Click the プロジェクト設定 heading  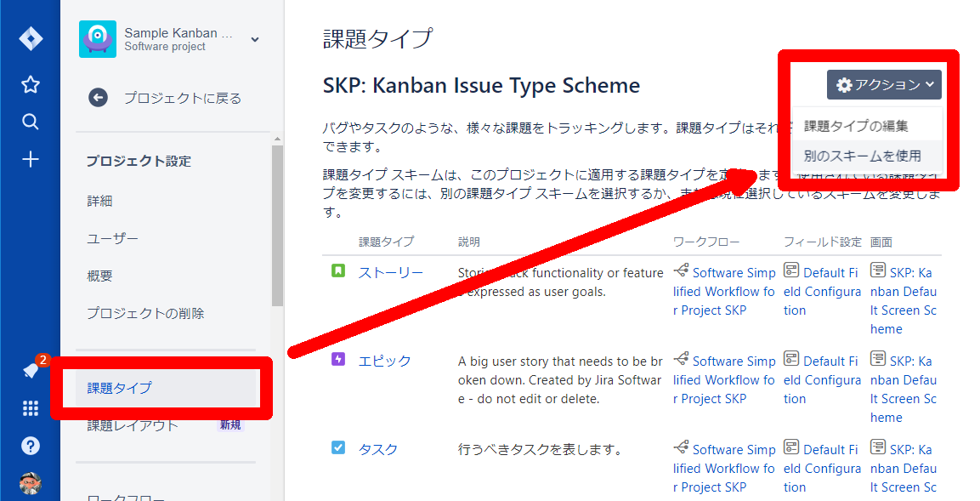[139, 161]
